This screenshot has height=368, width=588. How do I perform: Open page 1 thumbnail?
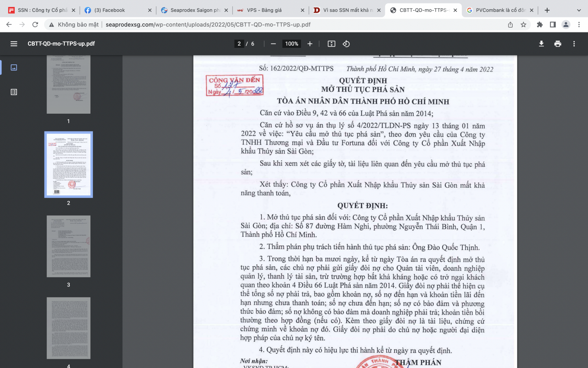coord(68,84)
